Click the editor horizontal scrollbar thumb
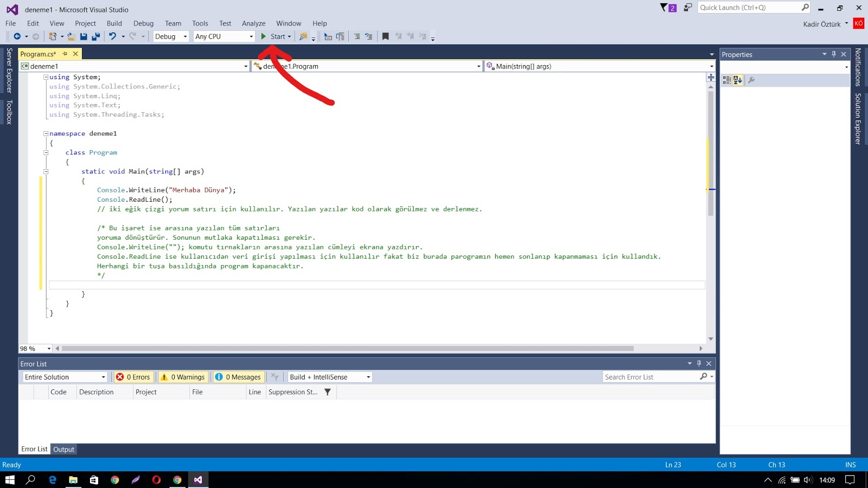Screen dimensions: 868x488 [x=348, y=349]
